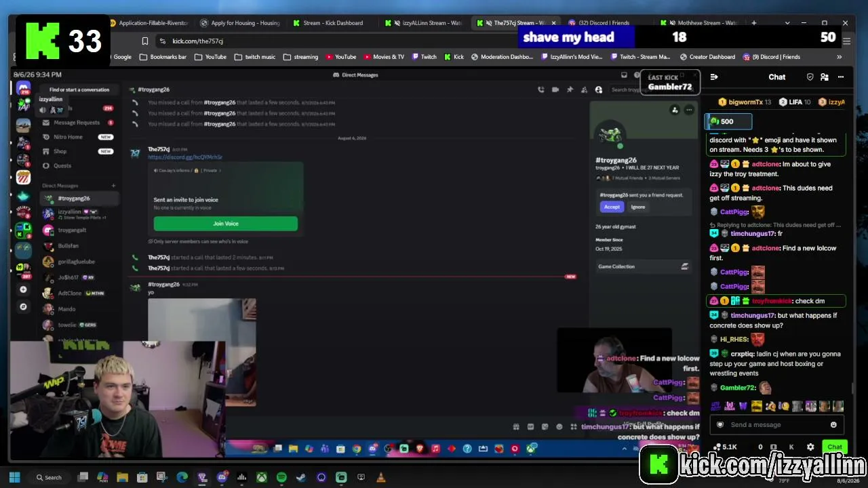Show more bookmarks with the chevron
Screen dimensions: 868x488
pyautogui.click(x=839, y=57)
